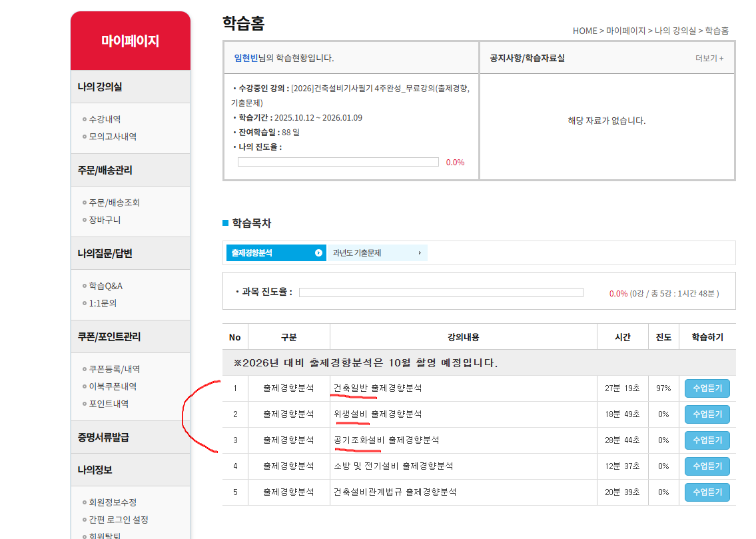Start 수업듣기 for 공기조화설비 출제경향분석
Screen dimensions: 756x539
tap(707, 440)
